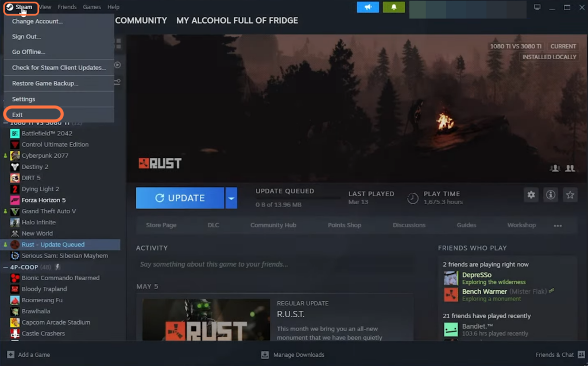Click the Bloody Trapland game icon
Screen dimensions: 588x366
tap(14, 289)
